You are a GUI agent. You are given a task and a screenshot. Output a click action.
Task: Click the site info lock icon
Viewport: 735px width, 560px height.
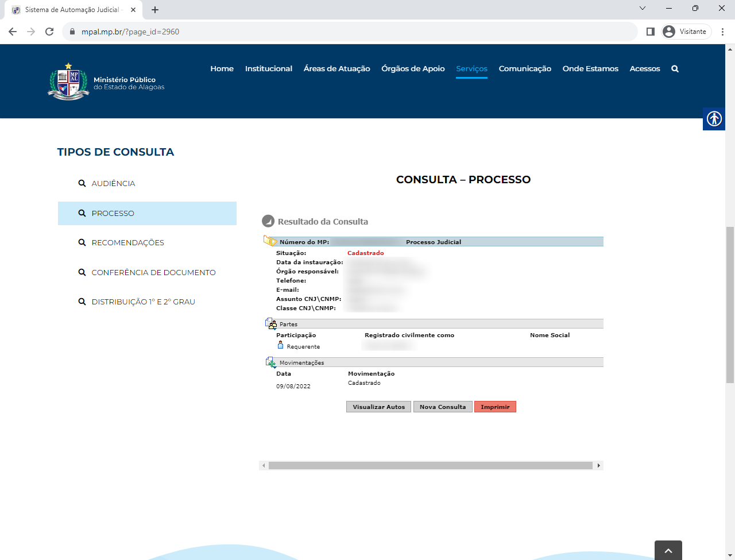[x=72, y=32]
